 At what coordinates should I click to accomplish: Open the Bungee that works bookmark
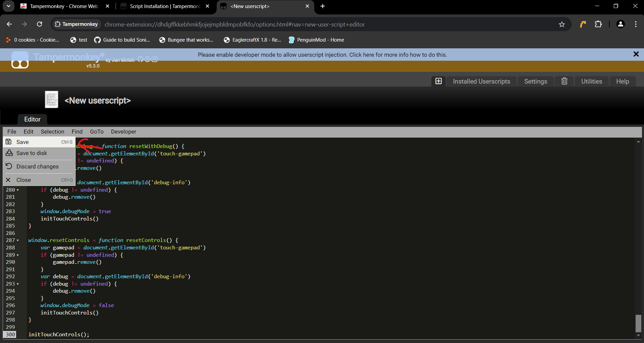[186, 40]
